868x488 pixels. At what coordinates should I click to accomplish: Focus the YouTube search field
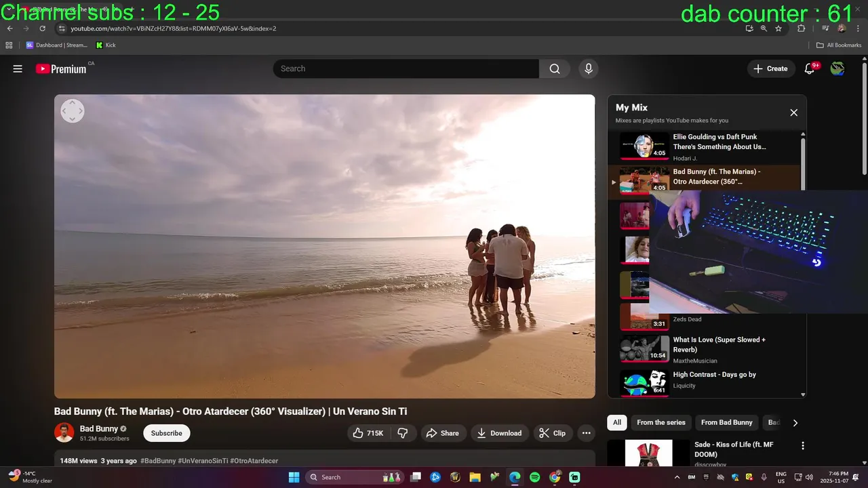point(407,68)
